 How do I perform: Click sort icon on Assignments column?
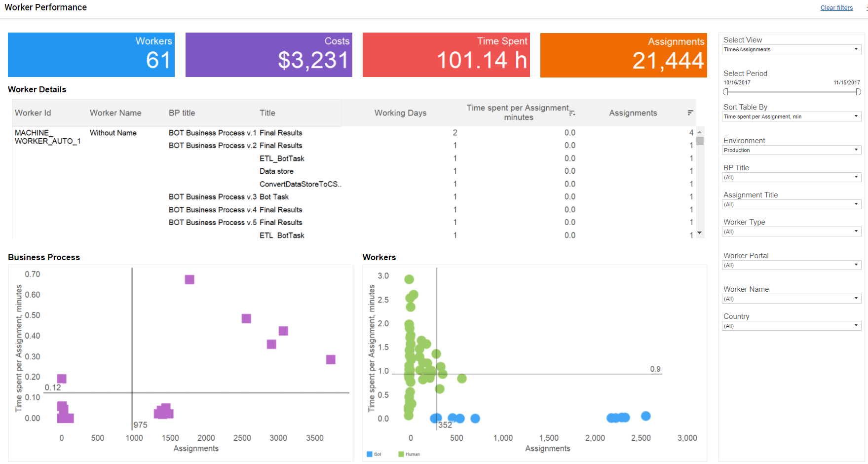pos(690,113)
